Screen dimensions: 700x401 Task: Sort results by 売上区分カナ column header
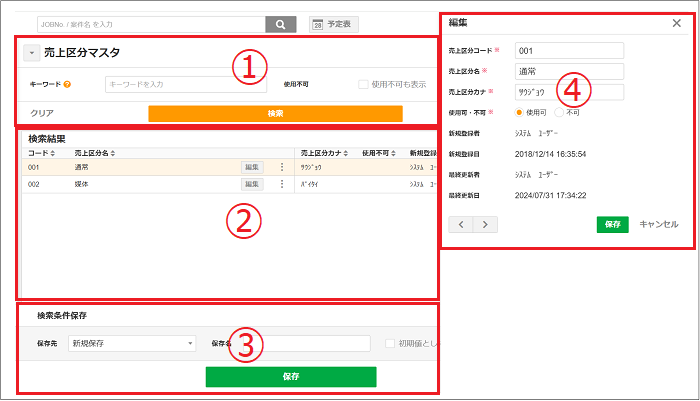point(326,152)
